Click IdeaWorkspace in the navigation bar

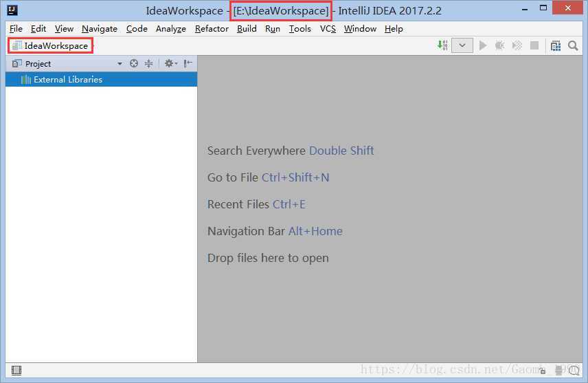coord(51,46)
